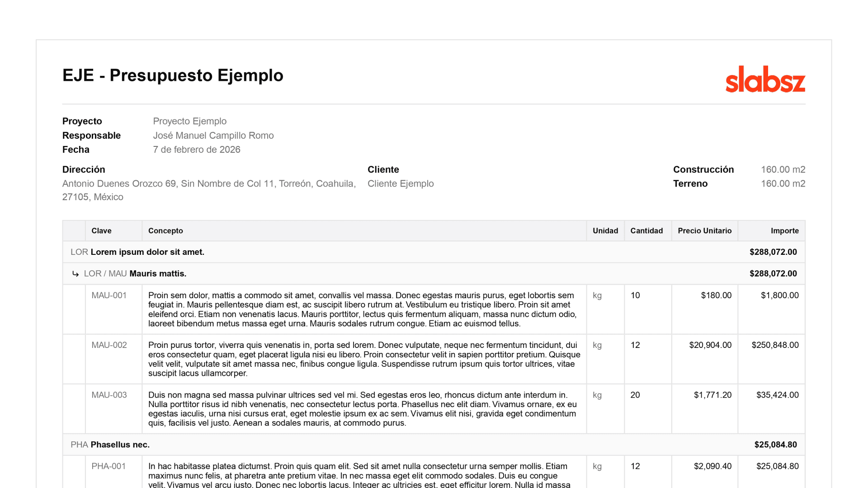Screen dimensions: 868x488
Task: Select the MAU-002 item code
Action: pos(108,345)
